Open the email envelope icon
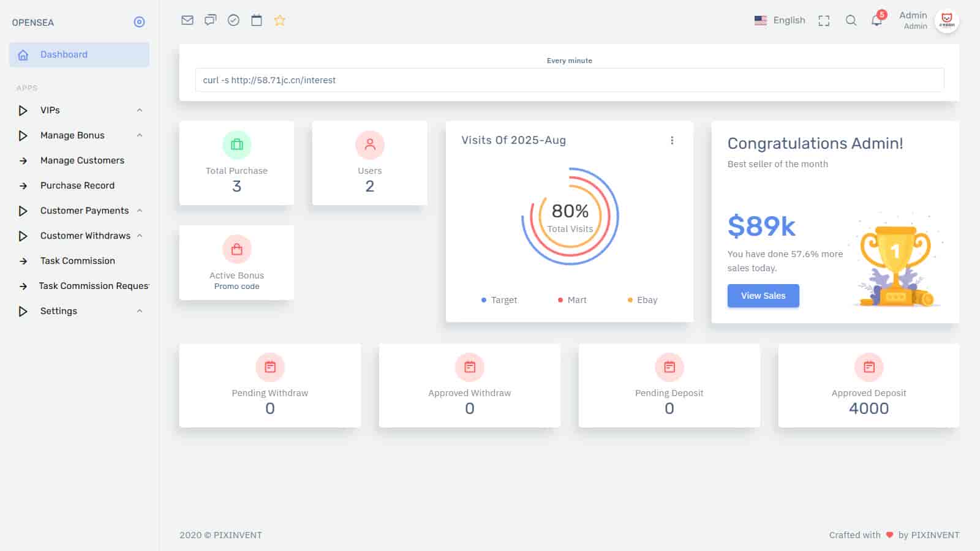 (x=187, y=20)
